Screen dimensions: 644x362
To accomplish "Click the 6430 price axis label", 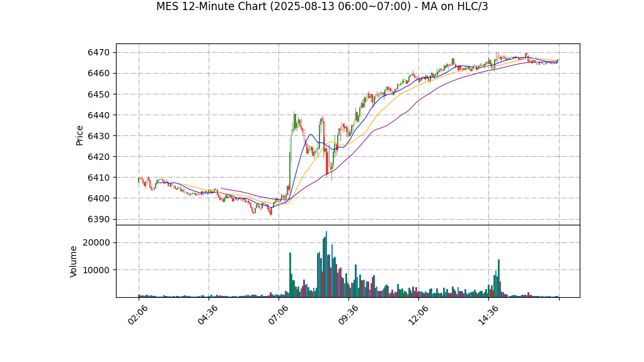I will click(98, 136).
